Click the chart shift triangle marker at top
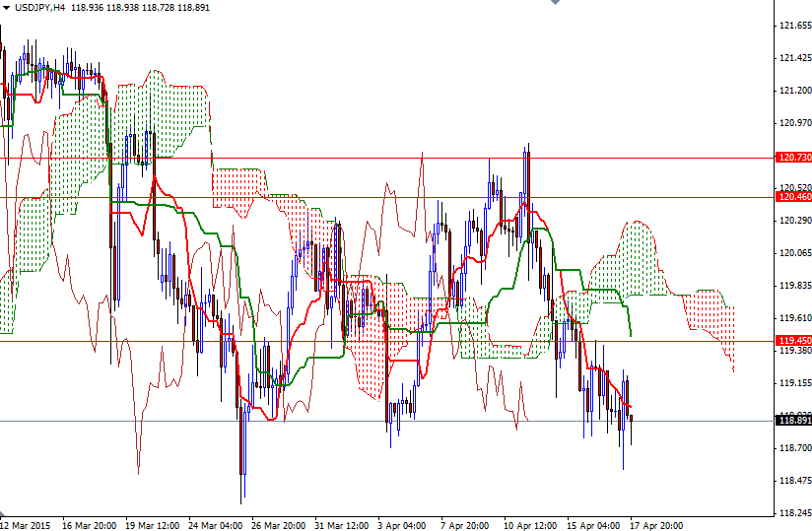This screenshot has width=812, height=531. coord(555,2)
